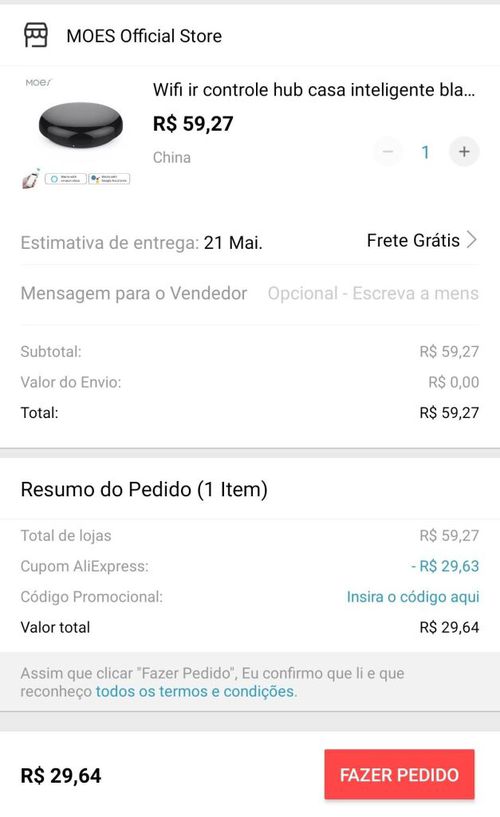Open the Cupom AliExpress discount amount
This screenshot has width=500, height=817.
(x=445, y=566)
